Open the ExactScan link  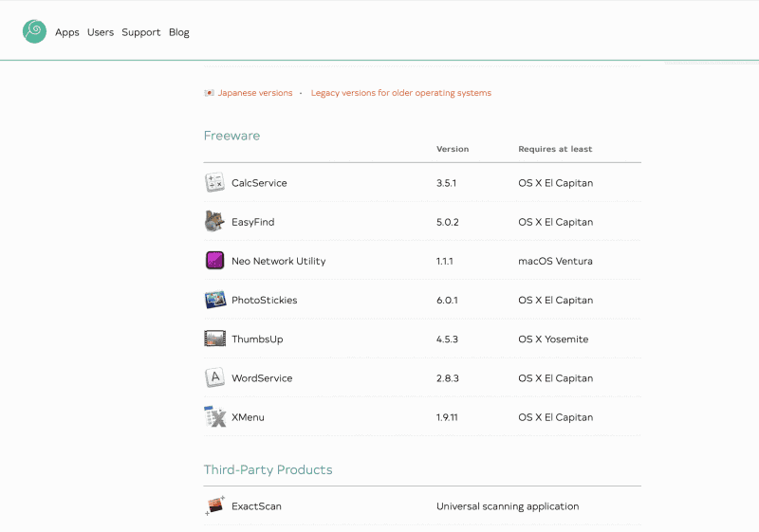[x=256, y=506]
